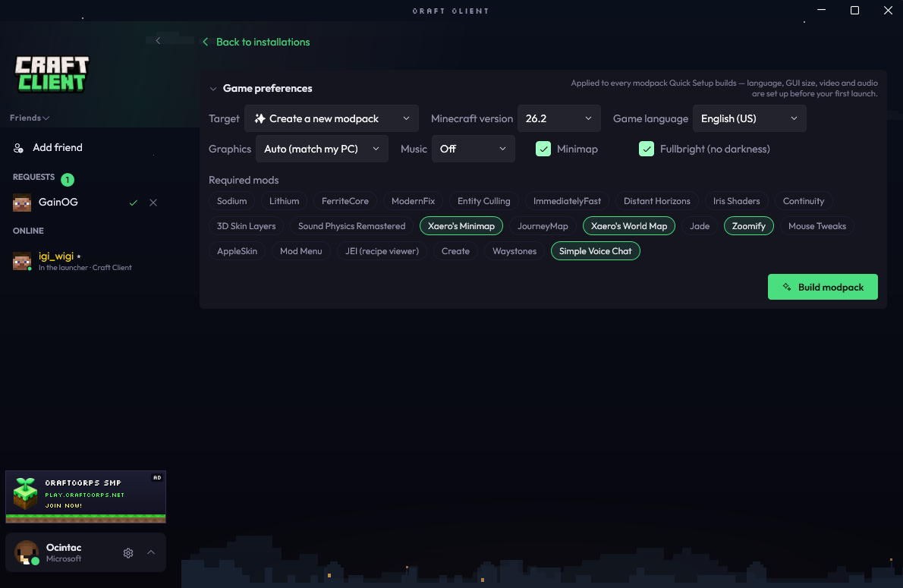This screenshot has width=903, height=588.
Task: Toggle the Sodium mod chip
Action: pos(231,201)
